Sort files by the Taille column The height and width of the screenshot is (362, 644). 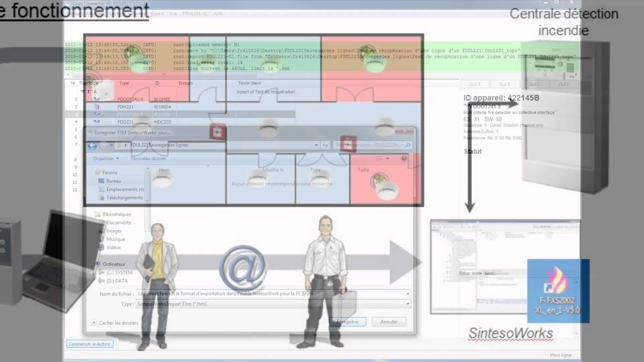[x=363, y=170]
